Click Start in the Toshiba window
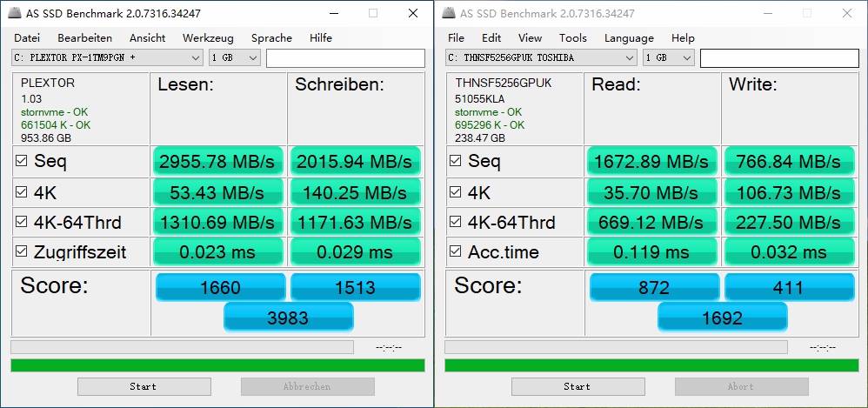868x408 pixels. (x=578, y=386)
